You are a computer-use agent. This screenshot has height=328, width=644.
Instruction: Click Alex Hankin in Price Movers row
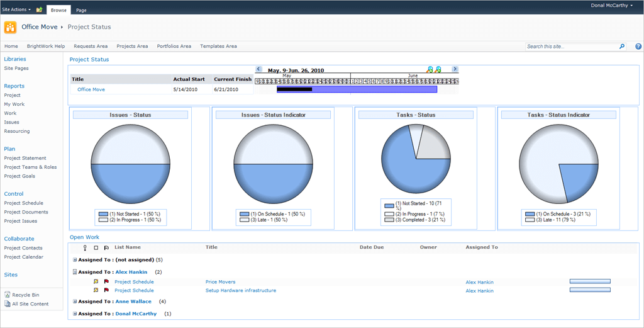coord(480,283)
